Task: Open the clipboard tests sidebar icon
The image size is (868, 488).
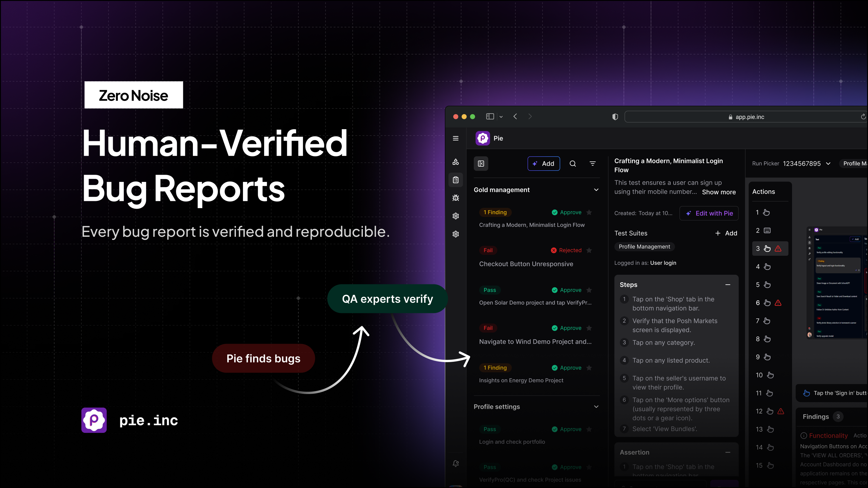Action: point(456,180)
